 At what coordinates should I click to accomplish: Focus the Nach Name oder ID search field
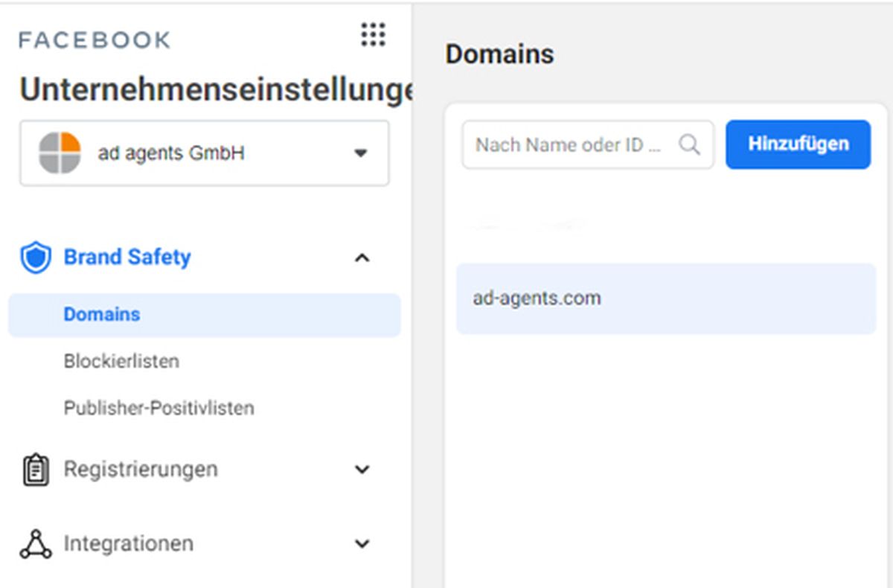588,144
